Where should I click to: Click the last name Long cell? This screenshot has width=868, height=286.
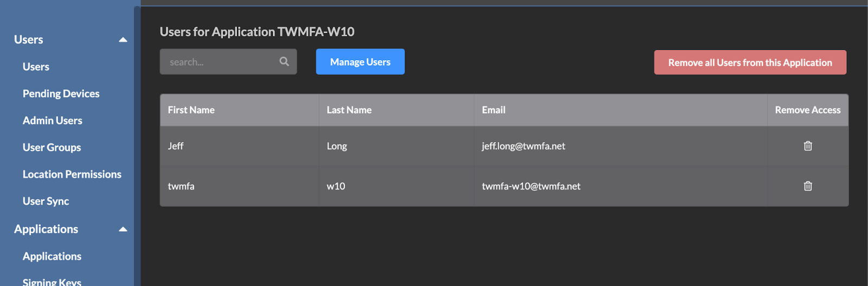[x=397, y=146]
